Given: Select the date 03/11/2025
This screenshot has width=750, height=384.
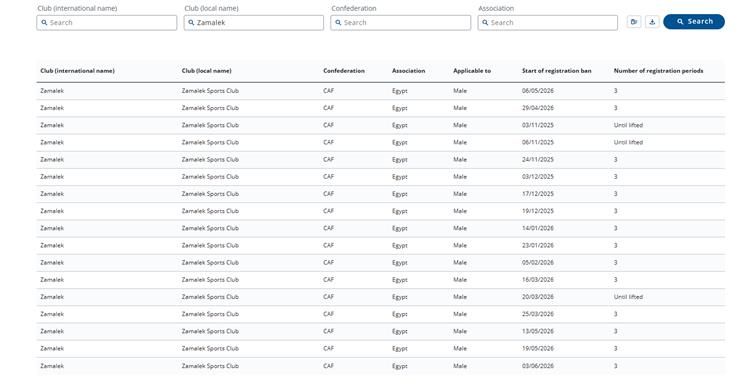Looking at the screenshot, I should pyautogui.click(x=538, y=125).
